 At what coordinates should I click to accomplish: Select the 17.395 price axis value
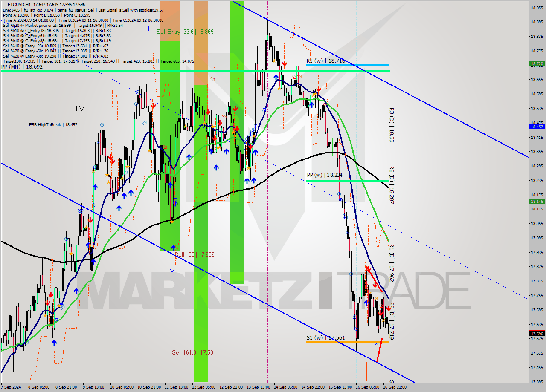pyautogui.click(x=537, y=381)
